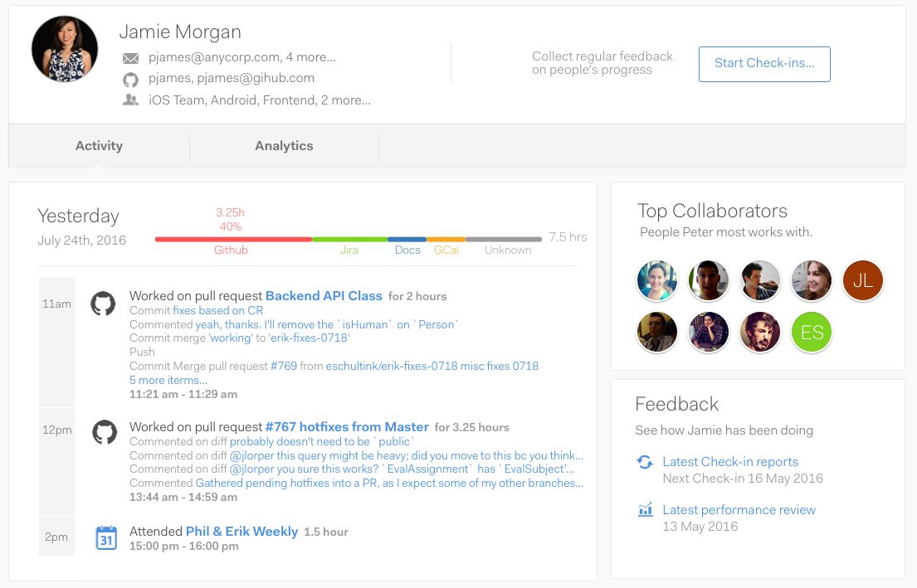Click the green Jira segment of time bar
Viewport: 917px width, 588px height.
[x=349, y=239]
